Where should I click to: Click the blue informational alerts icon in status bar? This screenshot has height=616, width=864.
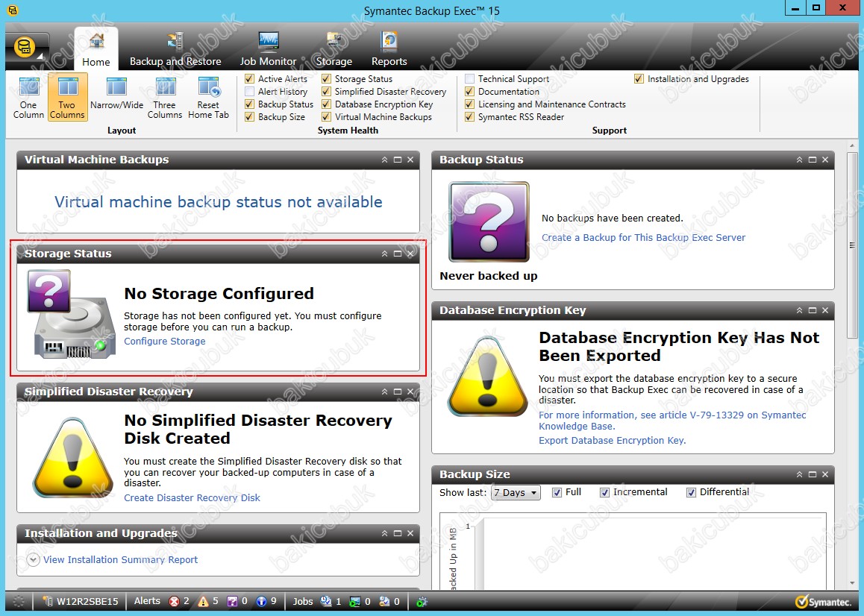click(262, 602)
